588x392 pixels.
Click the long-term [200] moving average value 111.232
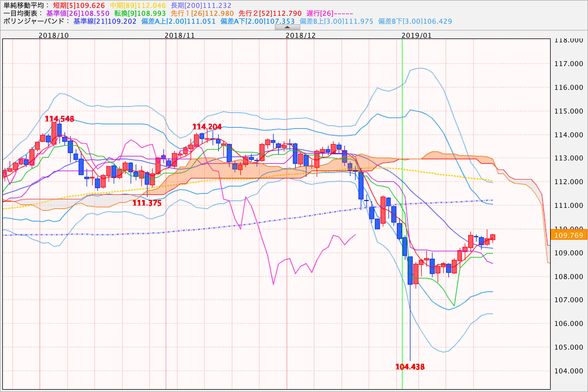[201, 5]
